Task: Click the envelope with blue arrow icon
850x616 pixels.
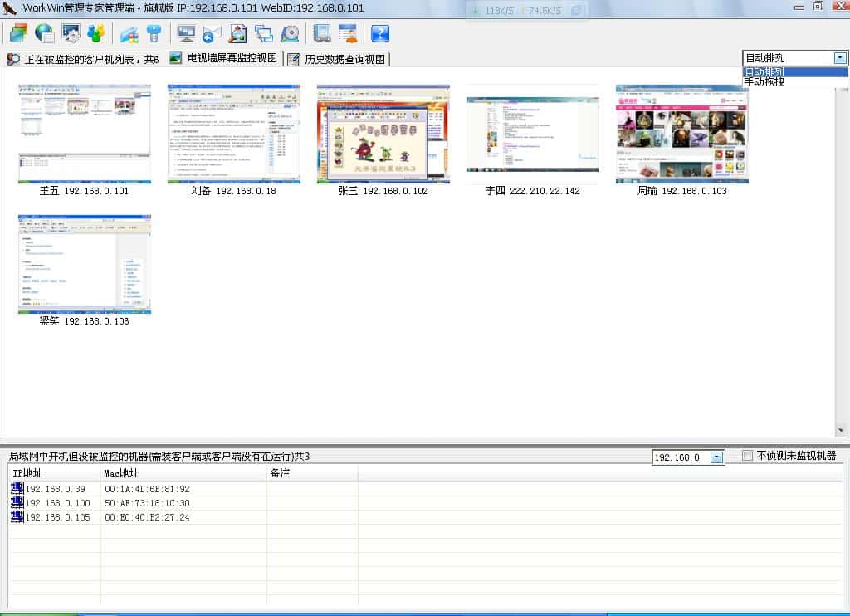Action: (212, 33)
